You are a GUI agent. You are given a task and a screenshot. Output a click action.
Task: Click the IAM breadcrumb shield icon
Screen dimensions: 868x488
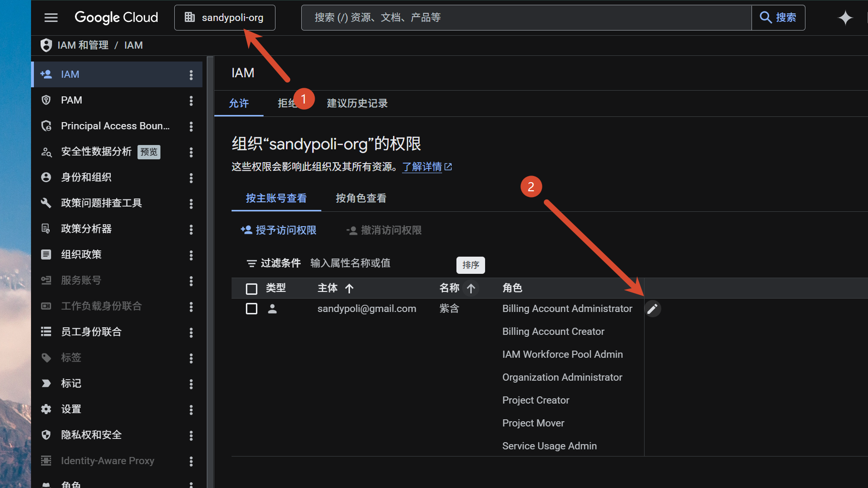(x=46, y=45)
